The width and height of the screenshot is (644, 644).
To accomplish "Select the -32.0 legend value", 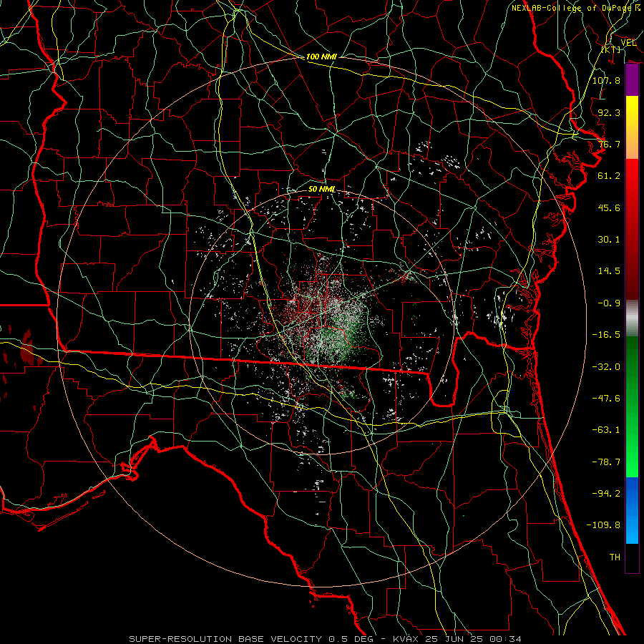I will (606, 367).
